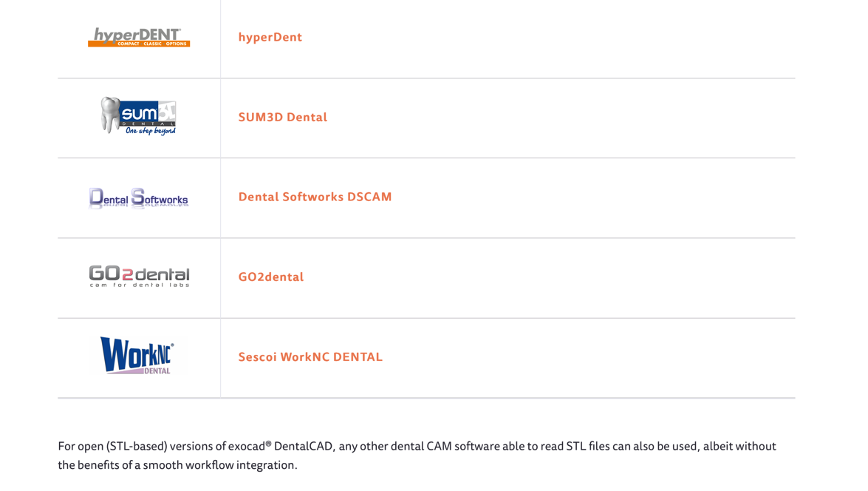This screenshot has width=868, height=491.
Task: Click the "One step beyond" tagline
Action: tap(151, 131)
